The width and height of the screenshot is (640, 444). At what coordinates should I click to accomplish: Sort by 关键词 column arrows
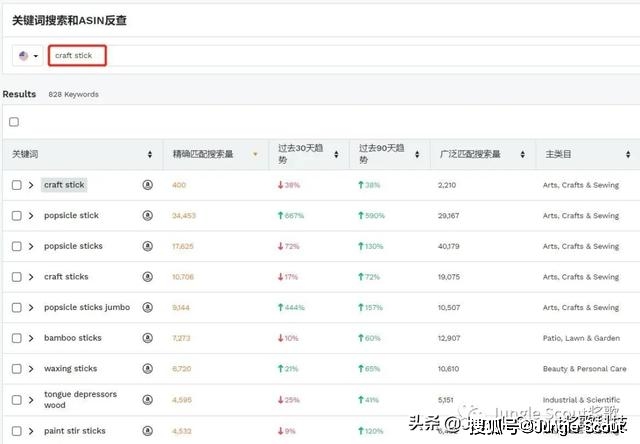point(150,154)
